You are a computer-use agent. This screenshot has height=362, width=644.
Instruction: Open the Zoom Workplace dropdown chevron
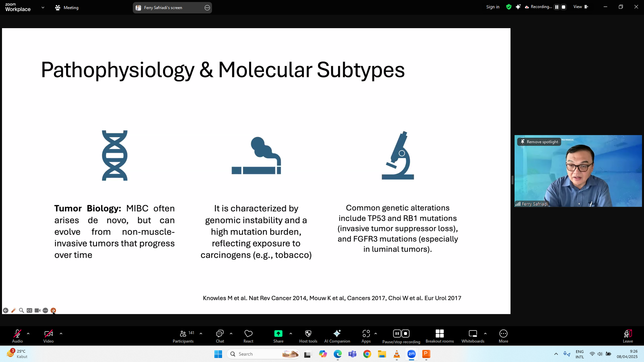43,7
